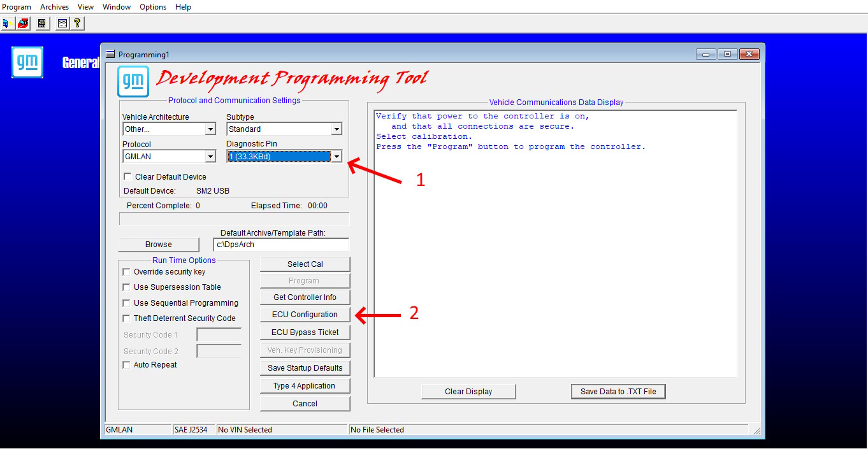
Task: Click the GM logo on the blue background
Action: pos(27,62)
